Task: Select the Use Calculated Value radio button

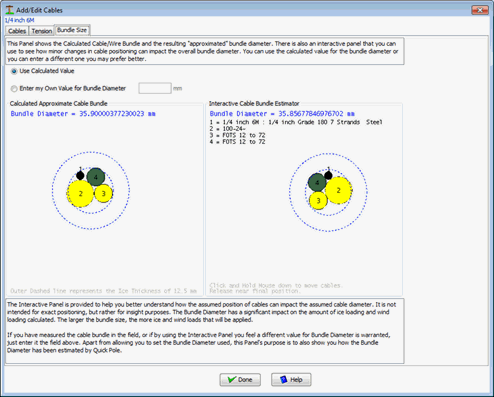Action: point(14,71)
